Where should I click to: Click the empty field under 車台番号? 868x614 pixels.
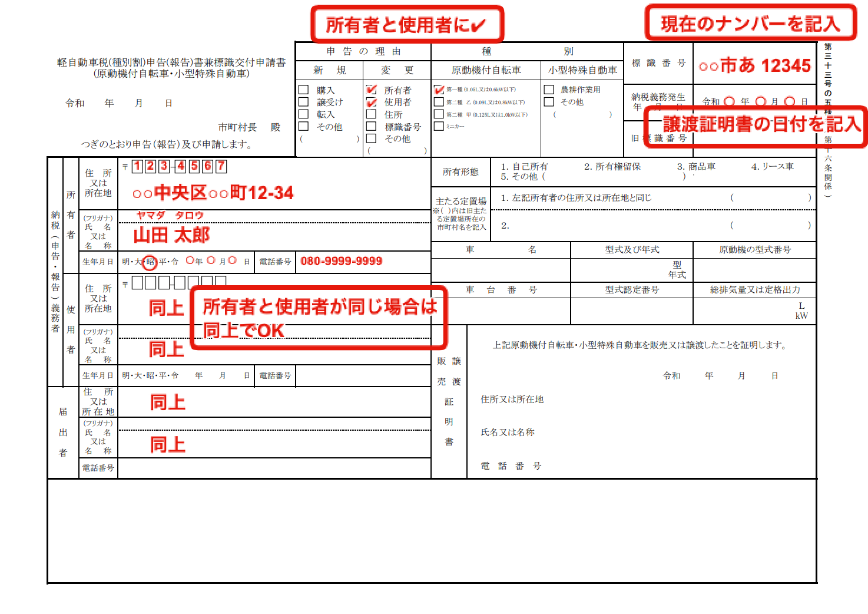(x=501, y=311)
